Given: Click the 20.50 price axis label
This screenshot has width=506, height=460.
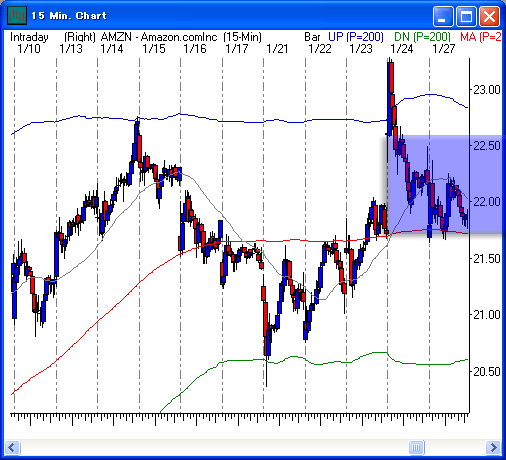Looking at the screenshot, I should [487, 371].
